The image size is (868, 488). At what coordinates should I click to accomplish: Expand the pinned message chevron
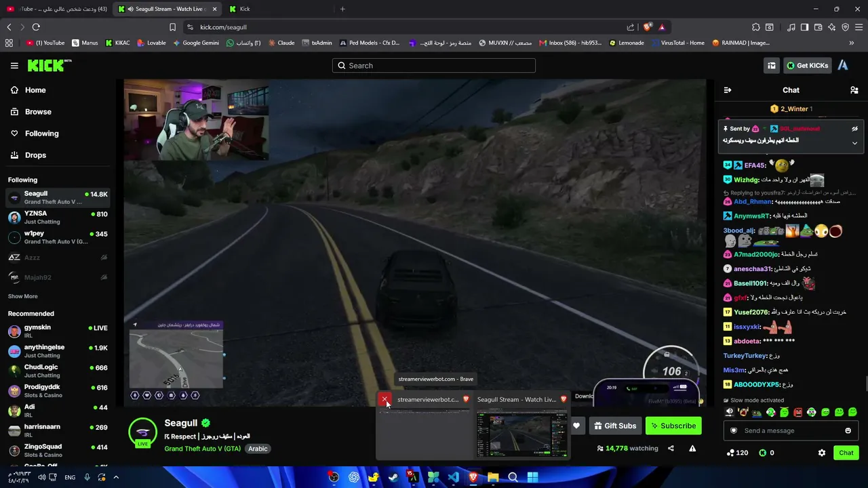pos(854,143)
